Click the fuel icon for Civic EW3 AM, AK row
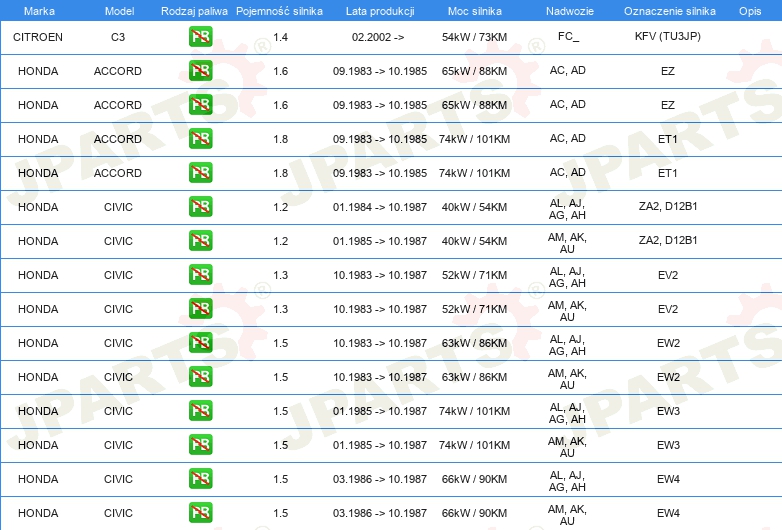 coord(200,444)
